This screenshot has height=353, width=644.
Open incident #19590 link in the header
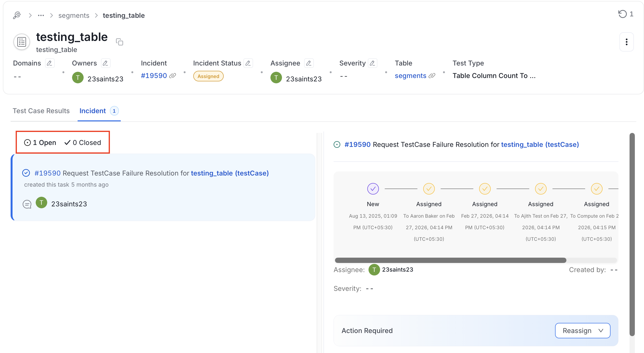coord(154,76)
